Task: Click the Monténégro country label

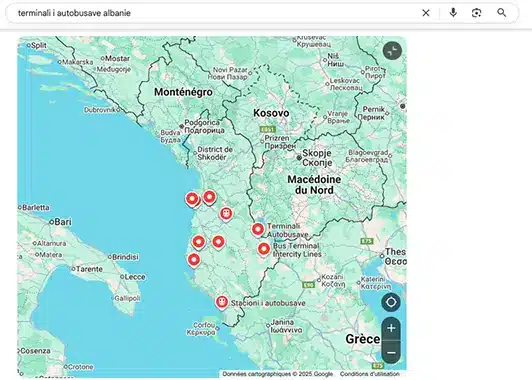Action: tap(183, 92)
